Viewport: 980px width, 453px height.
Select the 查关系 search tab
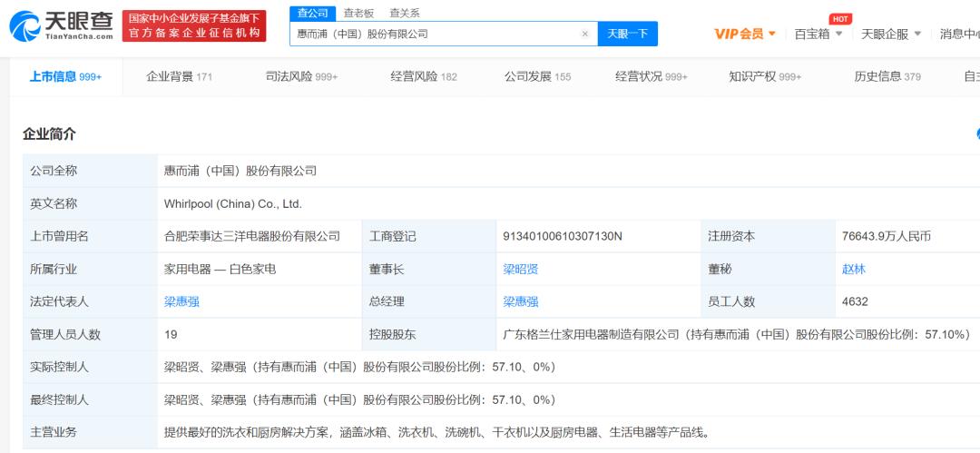tap(405, 13)
